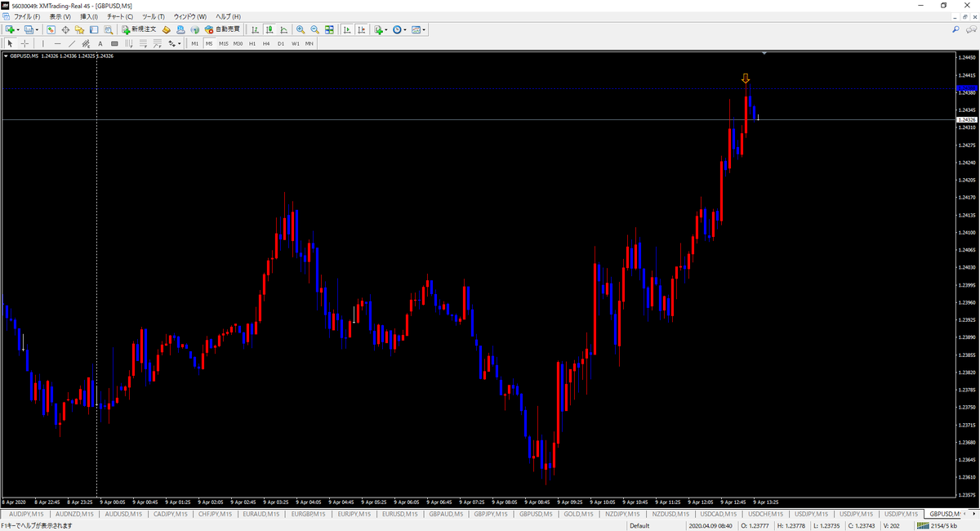The image size is (980, 531).
Task: Switch timeframe to M5
Action: click(209, 43)
